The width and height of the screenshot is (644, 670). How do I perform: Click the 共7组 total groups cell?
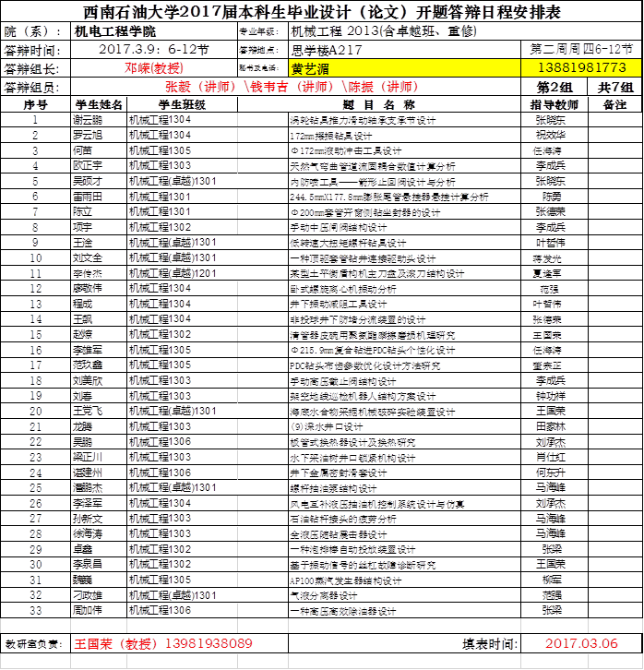[x=615, y=87]
